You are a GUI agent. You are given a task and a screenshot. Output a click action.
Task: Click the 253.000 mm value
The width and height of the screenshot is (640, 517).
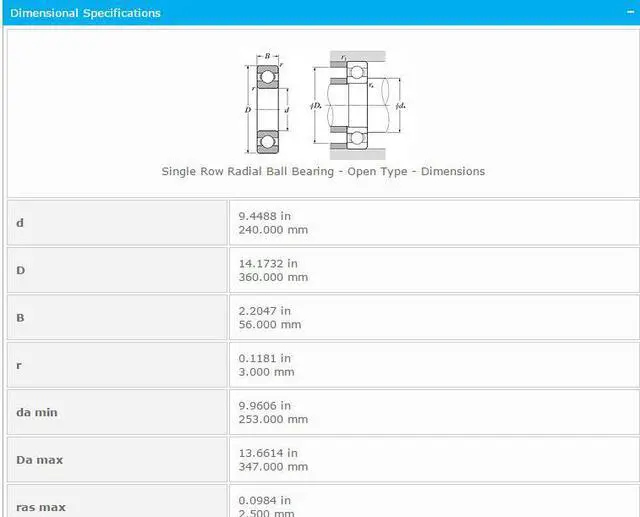273,419
